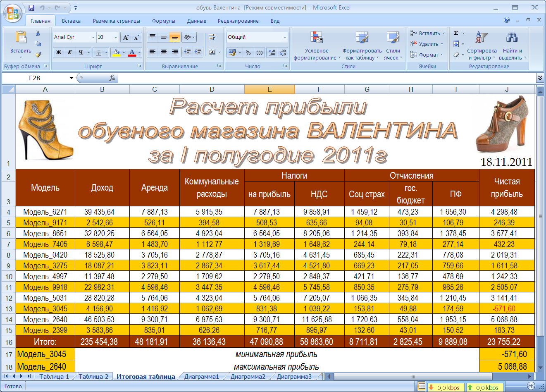Image resolution: width=546 pixels, height=392 pixels.
Task: Apply the percent style % button
Action: tap(248, 53)
